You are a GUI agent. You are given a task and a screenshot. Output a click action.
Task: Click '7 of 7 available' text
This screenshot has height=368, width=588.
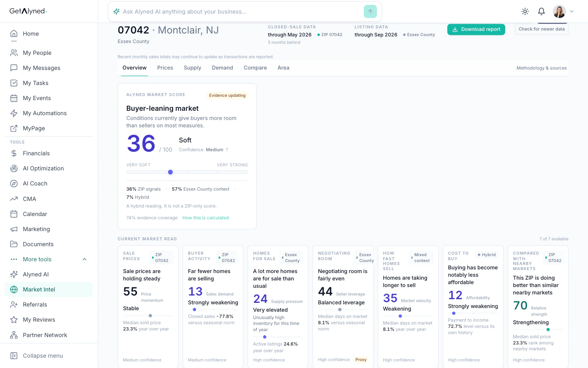point(554,239)
